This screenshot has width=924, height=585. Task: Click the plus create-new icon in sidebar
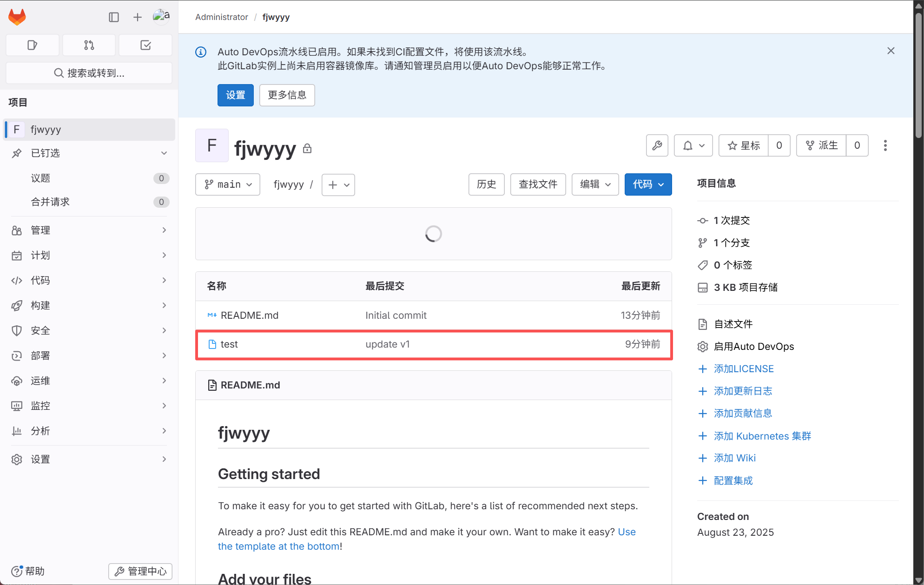[137, 17]
